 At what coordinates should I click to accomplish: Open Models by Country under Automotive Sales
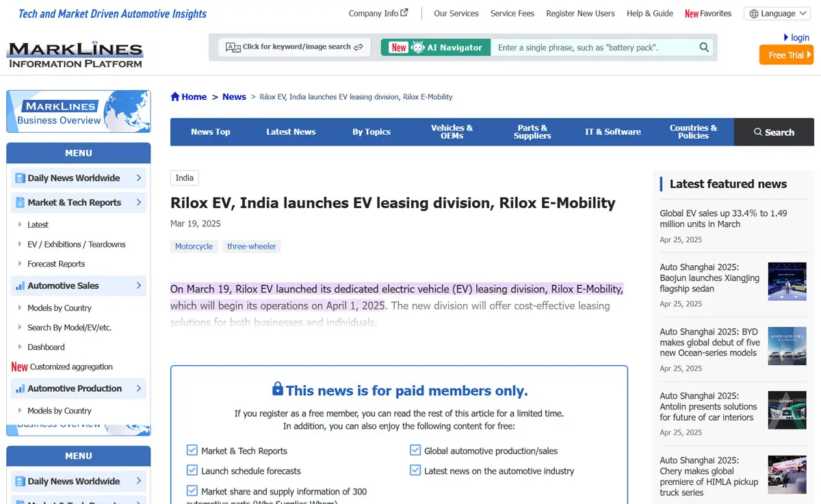60,308
